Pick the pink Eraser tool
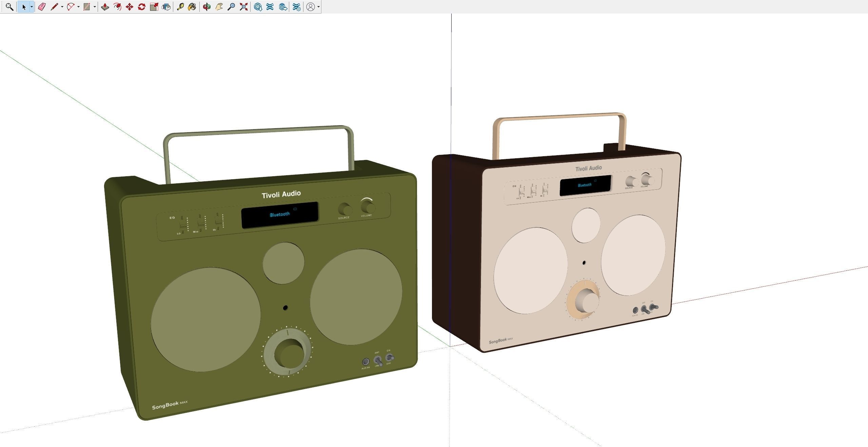868x447 pixels. point(42,6)
